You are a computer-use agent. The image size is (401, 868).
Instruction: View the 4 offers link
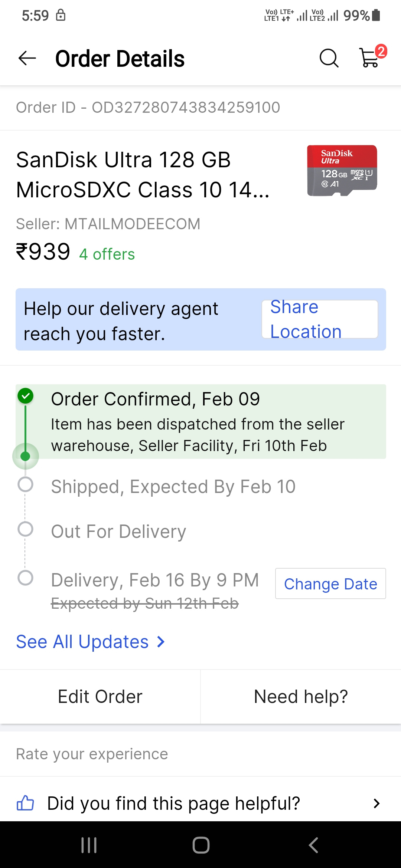coord(107,254)
